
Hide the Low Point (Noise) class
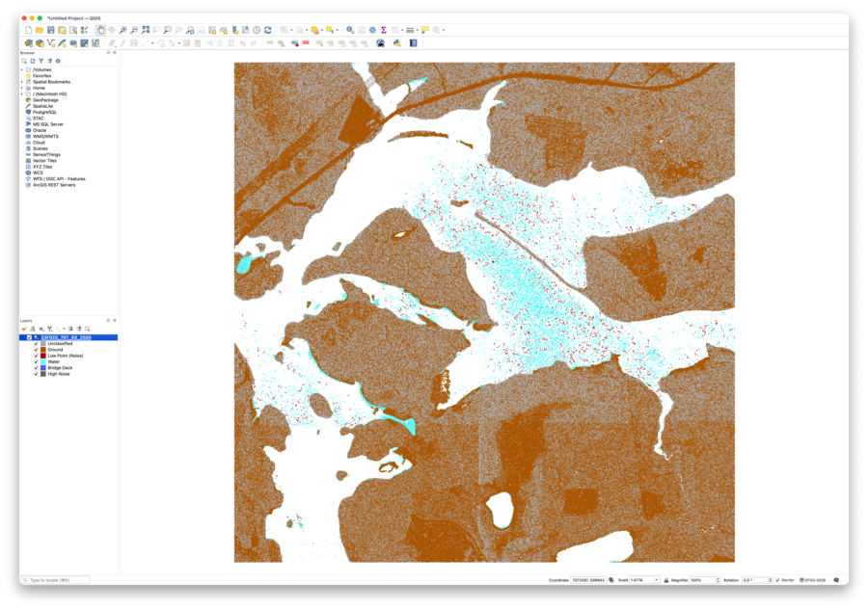tap(36, 356)
